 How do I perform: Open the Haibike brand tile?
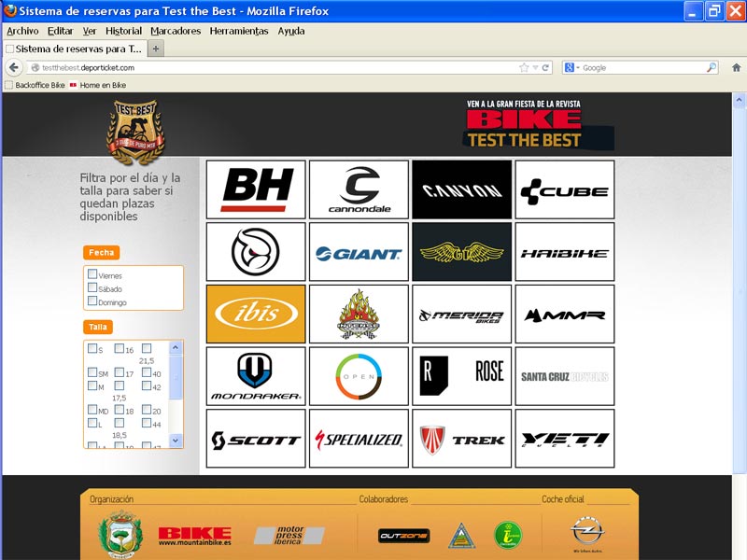pos(565,252)
